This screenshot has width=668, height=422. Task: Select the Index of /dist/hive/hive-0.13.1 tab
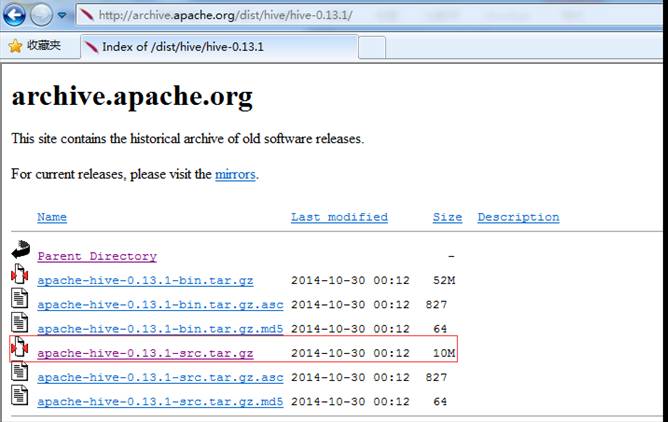point(219,46)
